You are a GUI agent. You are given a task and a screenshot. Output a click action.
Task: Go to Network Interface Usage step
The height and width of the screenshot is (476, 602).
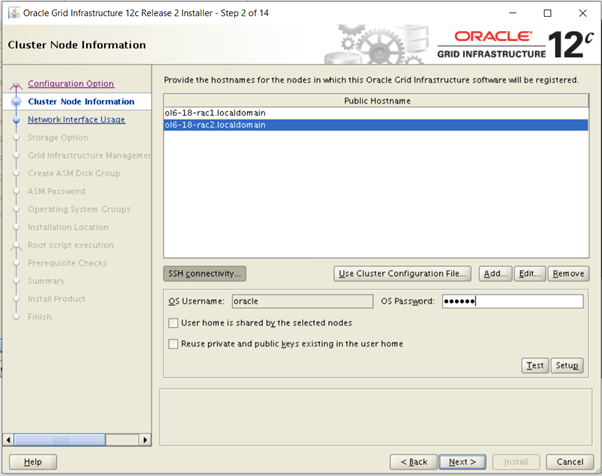[x=76, y=120]
